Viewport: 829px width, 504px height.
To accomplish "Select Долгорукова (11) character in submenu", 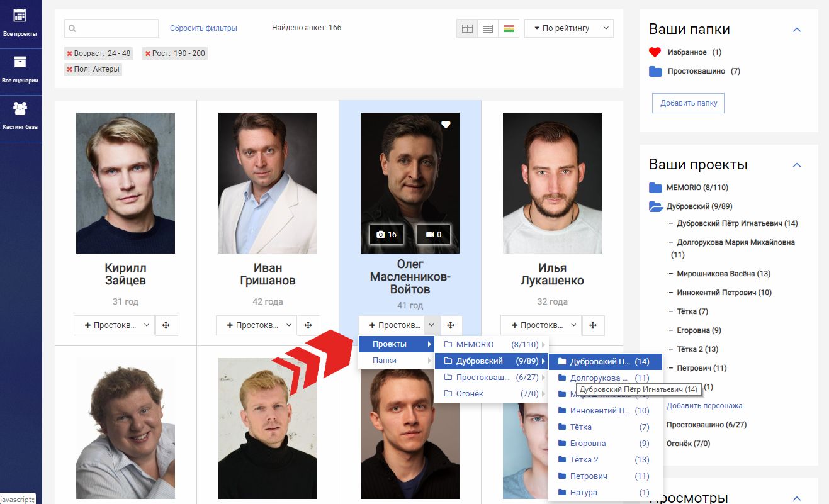I will (x=606, y=378).
